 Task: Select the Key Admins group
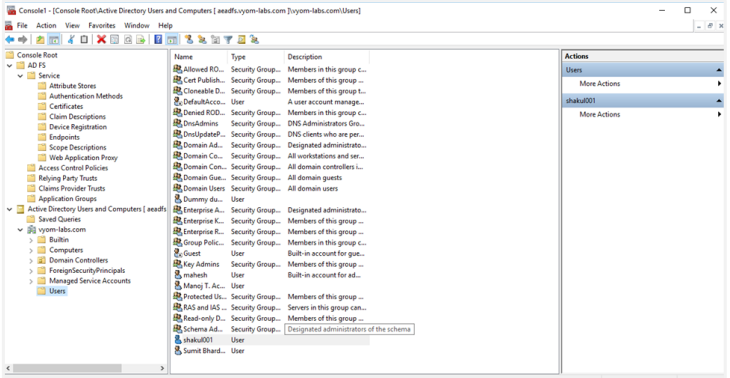click(270, 264)
